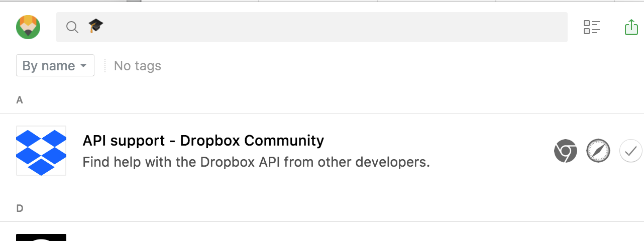
Task: Collapse the "D" section header
Action: (20, 208)
